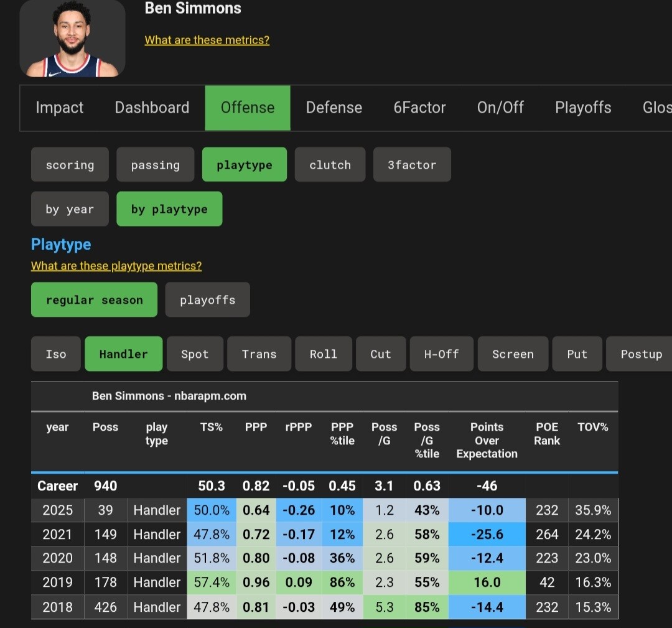
Task: Select the Trans playtype button
Action: tap(259, 354)
